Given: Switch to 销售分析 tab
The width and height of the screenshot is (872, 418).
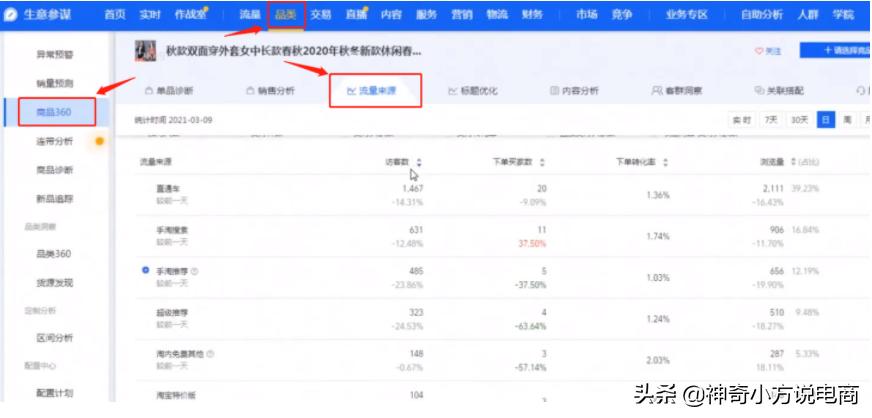Looking at the screenshot, I should click(270, 91).
